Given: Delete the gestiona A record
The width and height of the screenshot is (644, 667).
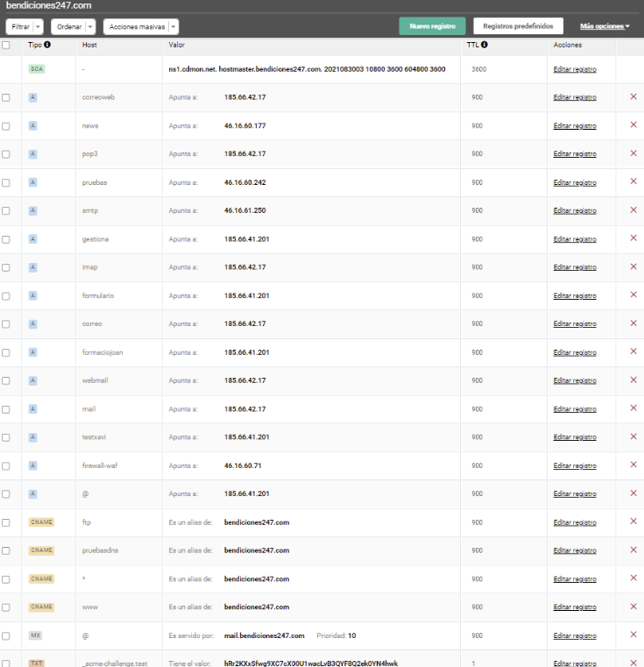Looking at the screenshot, I should [633, 238].
